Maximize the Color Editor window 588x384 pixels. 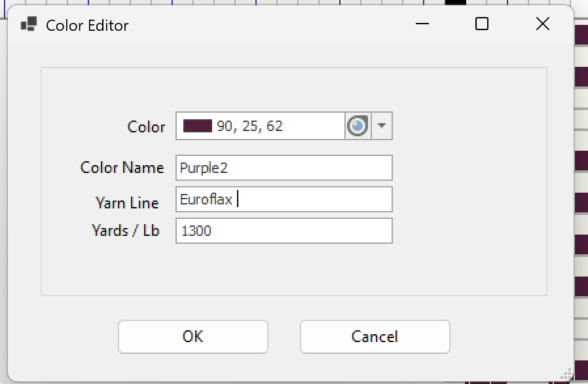coord(482,24)
